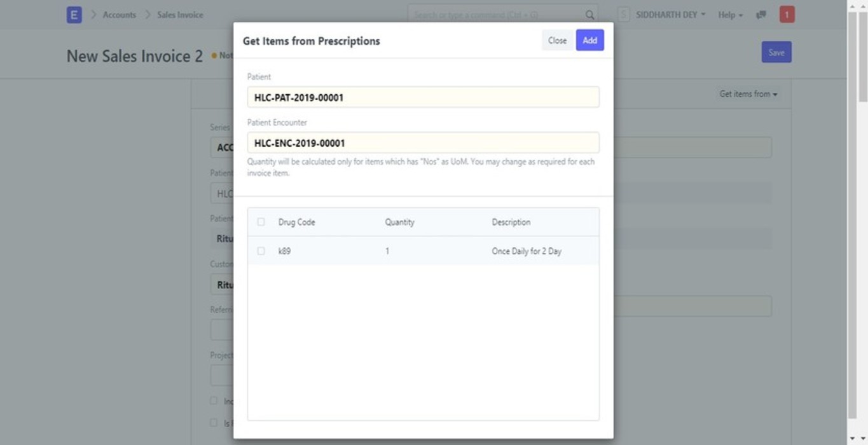The height and width of the screenshot is (445, 868).
Task: Open the red notification badge showing 1
Action: pos(787,15)
